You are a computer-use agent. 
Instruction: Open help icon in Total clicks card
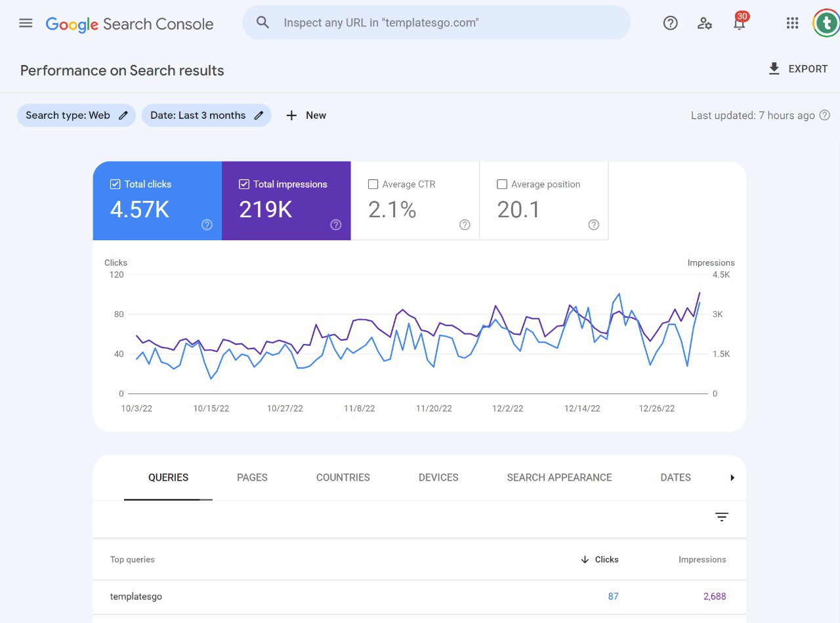tap(207, 225)
